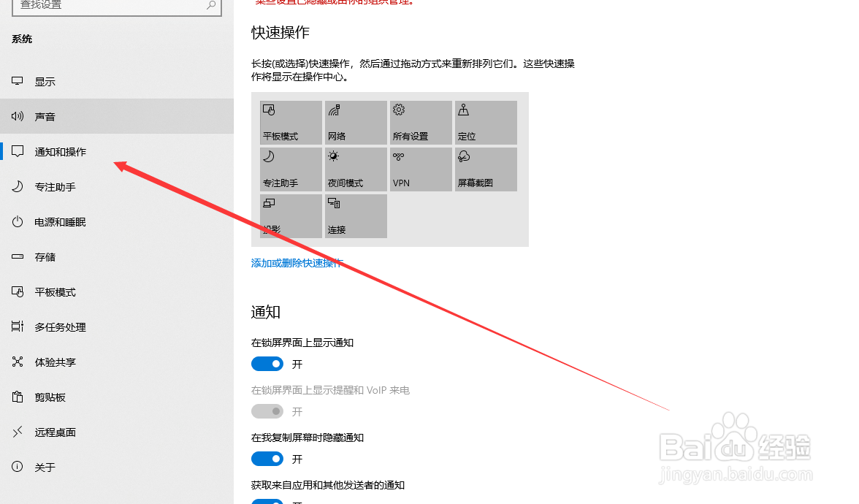Toggle the 获取来自应用和其他发送者的通知 switch
This screenshot has width=859, height=504.
[267, 502]
